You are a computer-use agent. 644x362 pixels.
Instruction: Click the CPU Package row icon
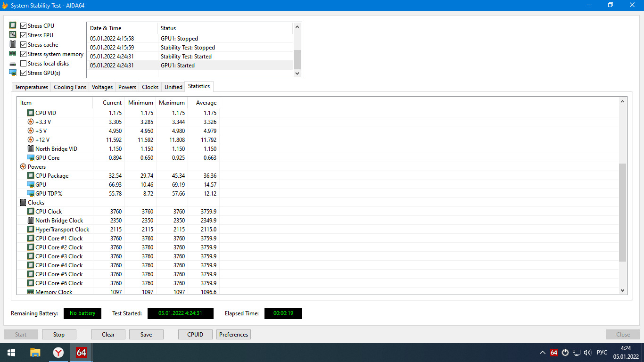[x=31, y=175]
